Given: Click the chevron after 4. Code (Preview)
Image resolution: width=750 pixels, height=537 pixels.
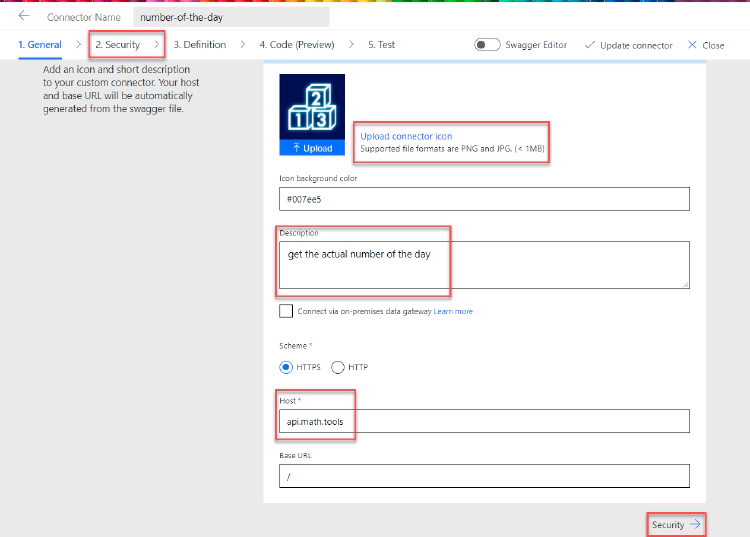Looking at the screenshot, I should (351, 44).
